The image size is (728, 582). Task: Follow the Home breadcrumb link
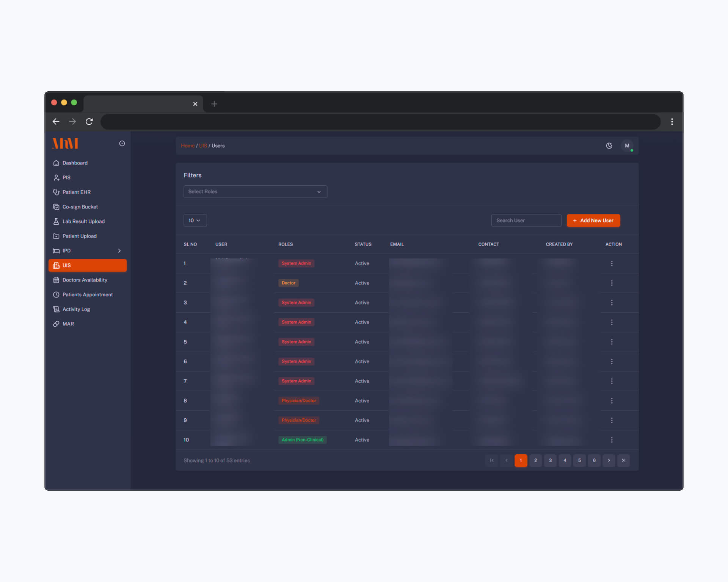tap(187, 146)
